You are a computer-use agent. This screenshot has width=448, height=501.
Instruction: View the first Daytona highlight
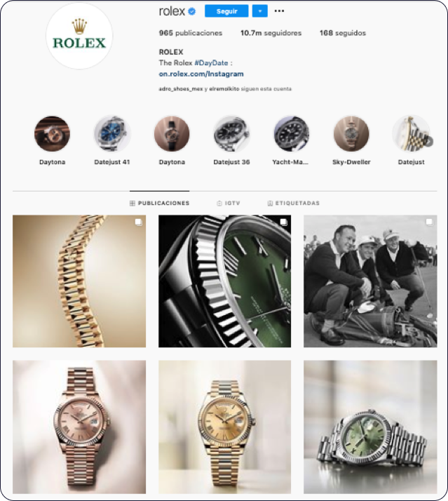(52, 133)
